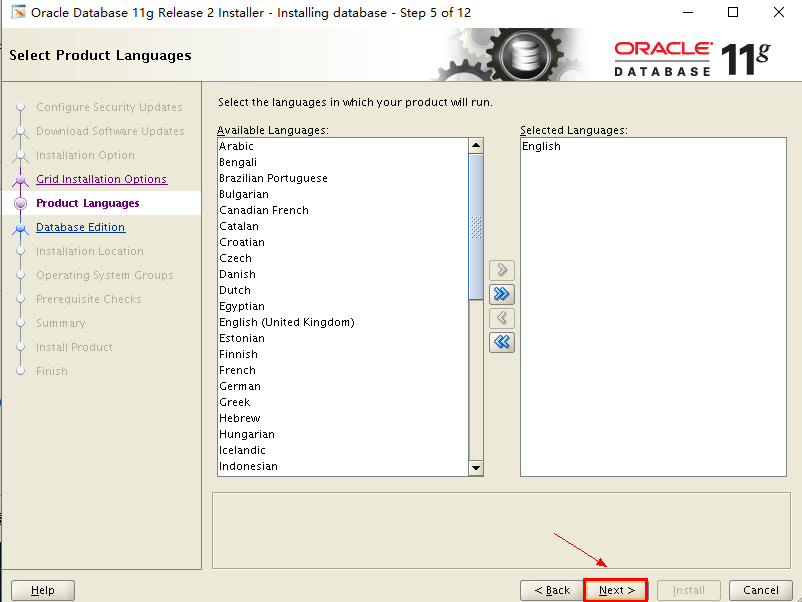The height and width of the screenshot is (602, 802).
Task: Add selected language with single right arrow
Action: coord(502,270)
